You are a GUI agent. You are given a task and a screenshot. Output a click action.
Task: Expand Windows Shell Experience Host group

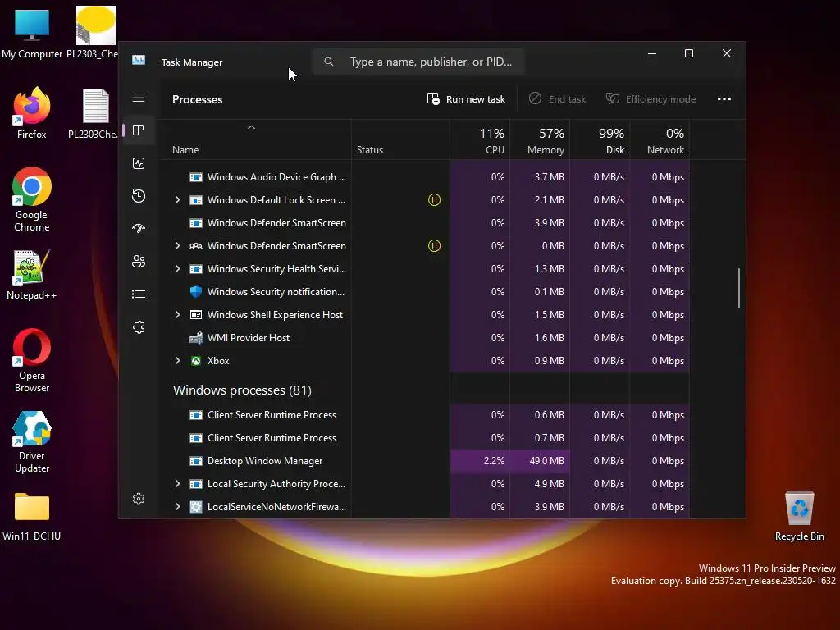[177, 314]
